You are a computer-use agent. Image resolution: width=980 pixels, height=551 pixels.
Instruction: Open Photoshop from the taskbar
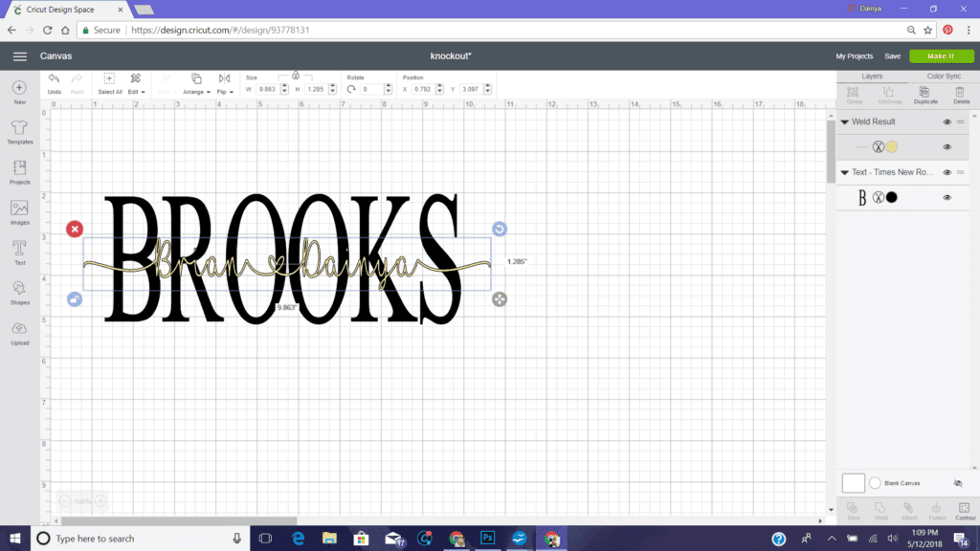click(487, 538)
